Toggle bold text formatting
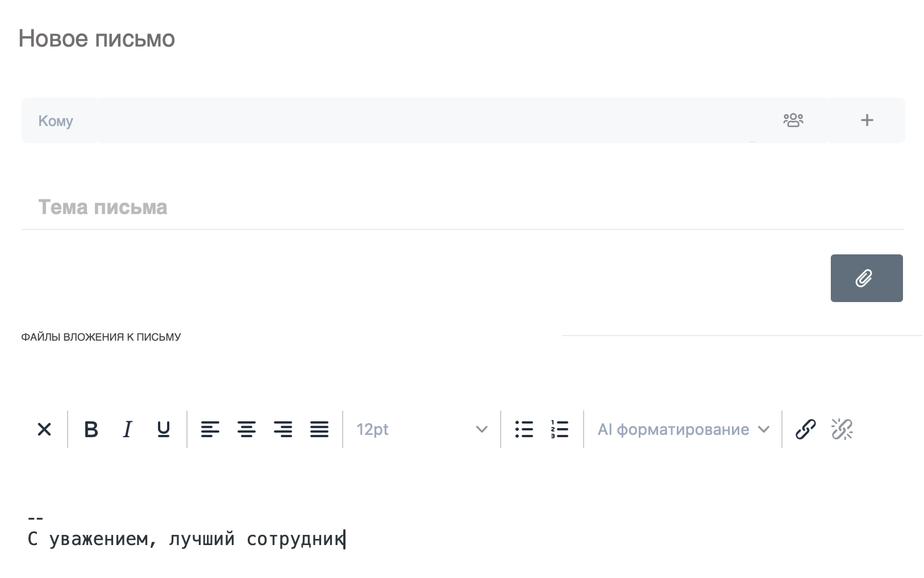The height and width of the screenshot is (578, 924). pos(91,429)
